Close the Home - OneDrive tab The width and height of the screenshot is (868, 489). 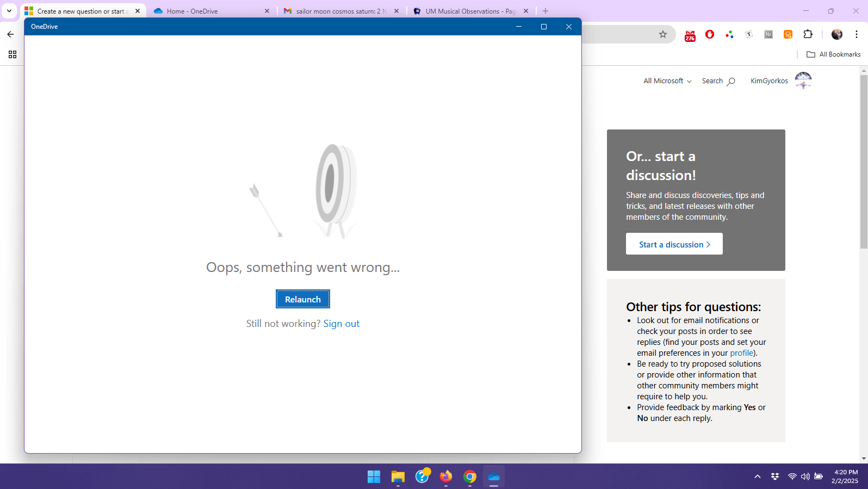[x=267, y=11]
